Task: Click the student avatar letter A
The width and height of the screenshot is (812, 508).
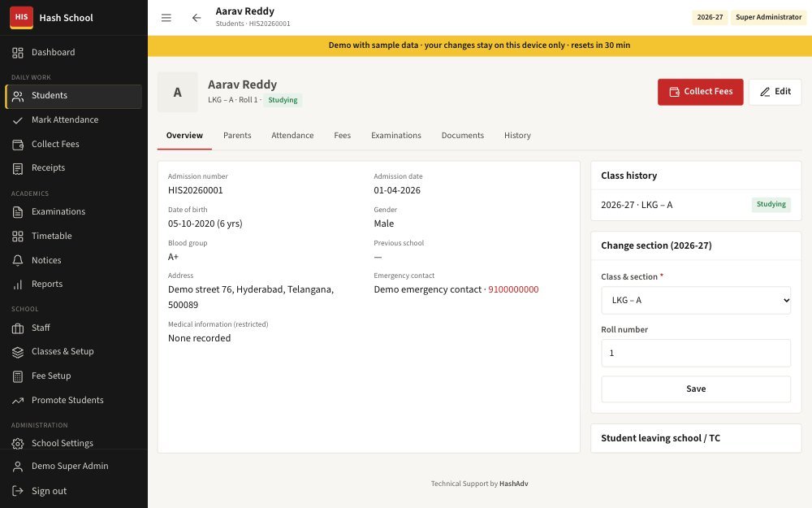Action: 178,93
